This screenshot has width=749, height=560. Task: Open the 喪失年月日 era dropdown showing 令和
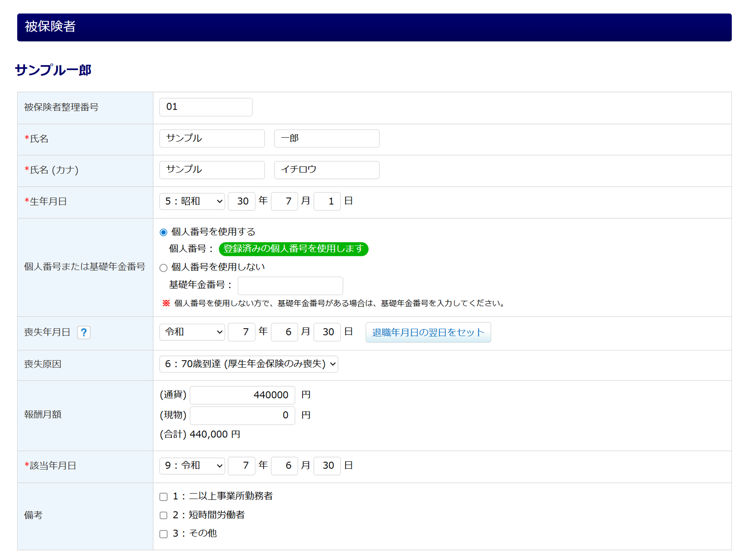coord(192,332)
